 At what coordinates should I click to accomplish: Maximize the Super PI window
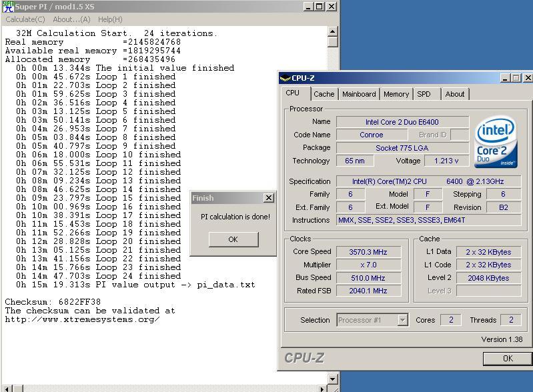coord(320,7)
